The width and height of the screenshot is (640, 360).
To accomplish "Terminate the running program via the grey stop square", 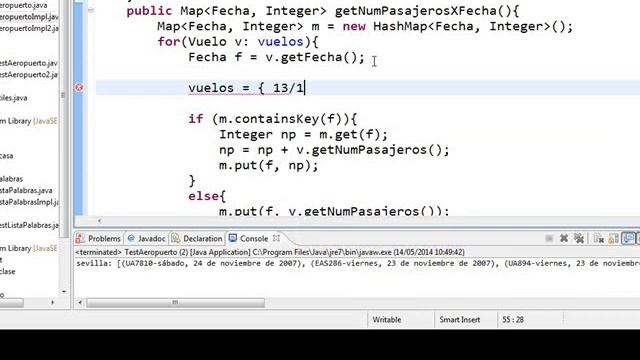I will tap(549, 238).
